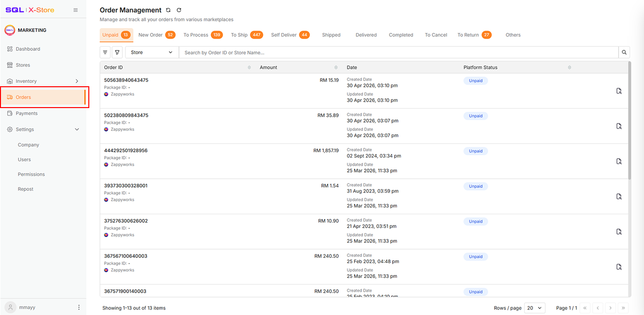Open Users settings page

coord(24,159)
